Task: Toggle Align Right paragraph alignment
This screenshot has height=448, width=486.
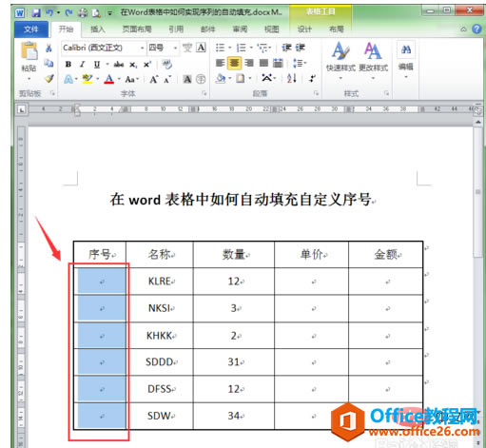Action: (249, 63)
